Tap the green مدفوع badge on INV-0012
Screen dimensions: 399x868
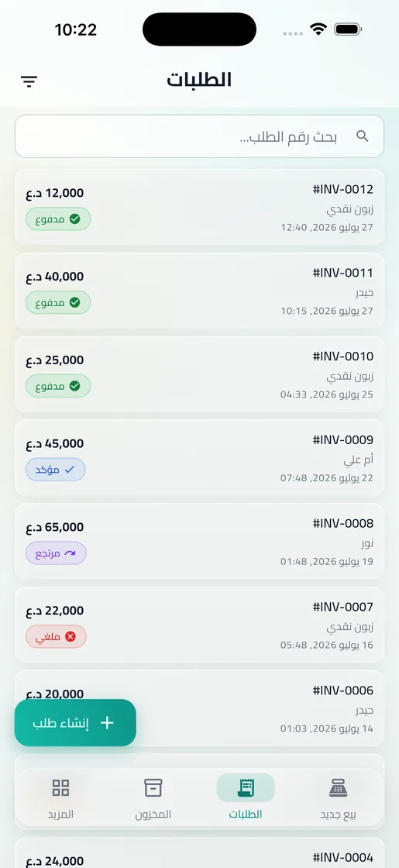[x=58, y=219]
